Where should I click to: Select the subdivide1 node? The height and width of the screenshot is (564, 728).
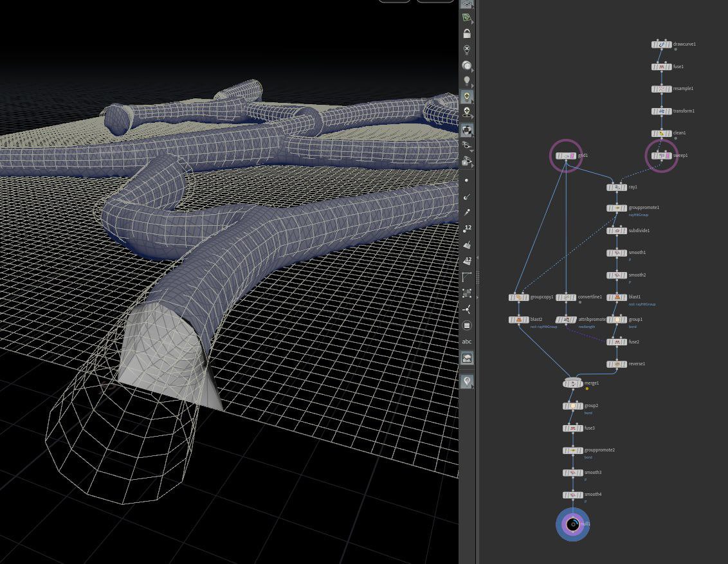pos(617,231)
